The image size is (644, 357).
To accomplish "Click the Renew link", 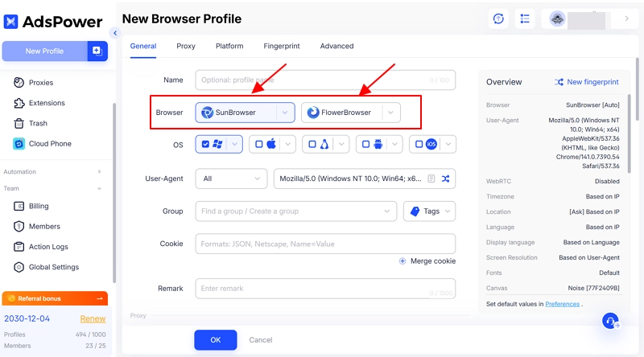I will (93, 319).
